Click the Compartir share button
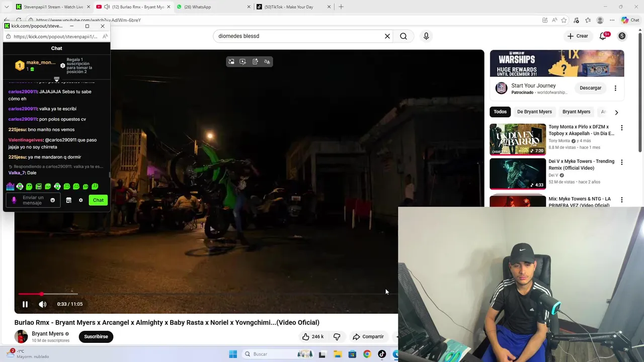644x362 pixels. pyautogui.click(x=368, y=337)
